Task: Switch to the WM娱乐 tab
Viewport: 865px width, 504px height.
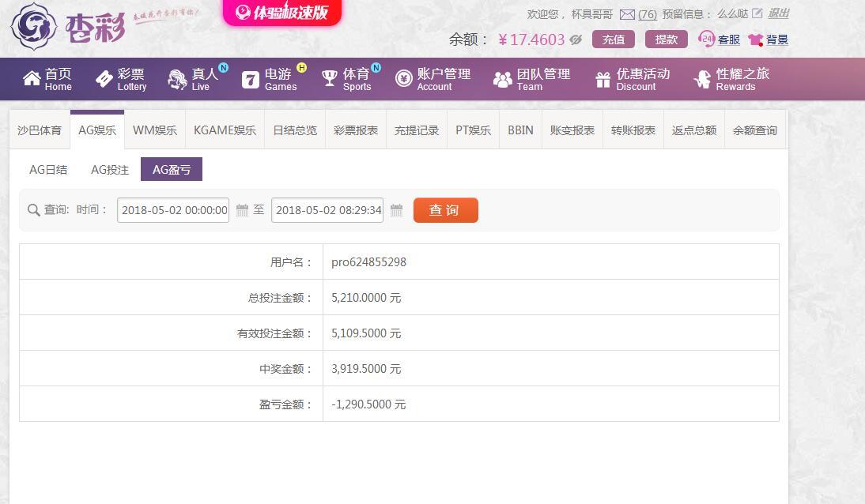Action: click(x=155, y=130)
